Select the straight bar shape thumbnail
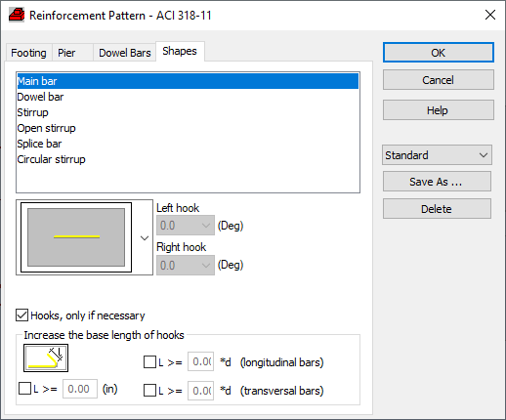 76,237
